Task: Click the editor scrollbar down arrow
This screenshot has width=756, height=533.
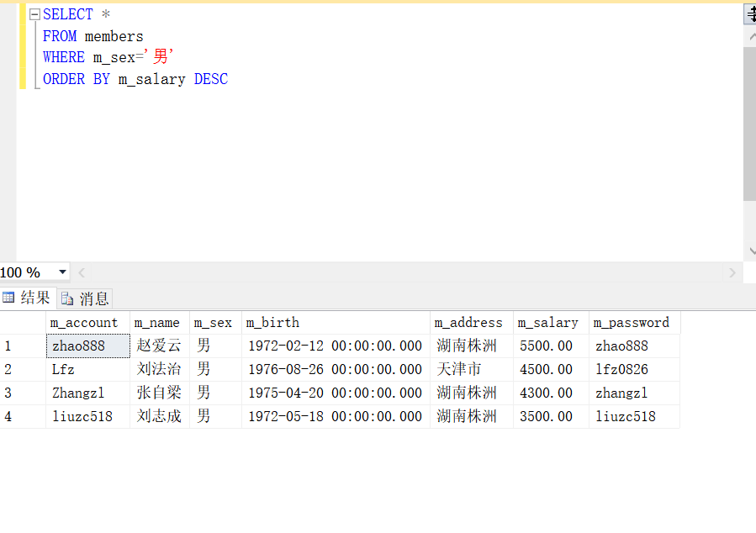Action: (x=751, y=251)
